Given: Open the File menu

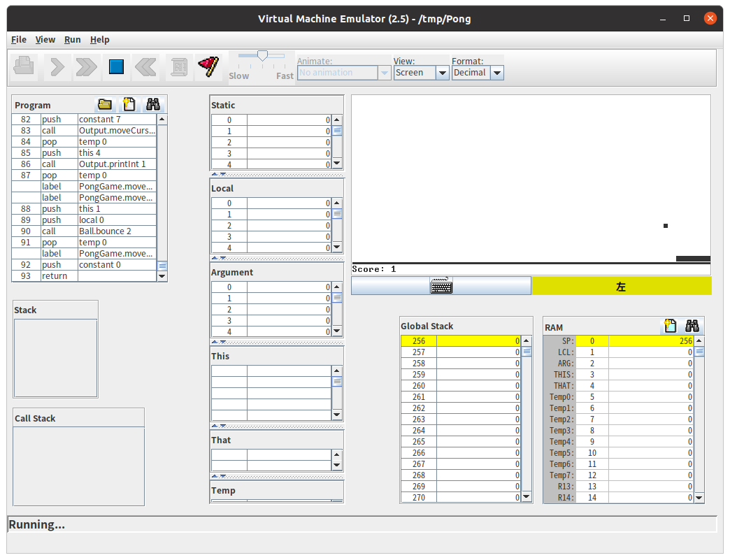Looking at the screenshot, I should [19, 40].
